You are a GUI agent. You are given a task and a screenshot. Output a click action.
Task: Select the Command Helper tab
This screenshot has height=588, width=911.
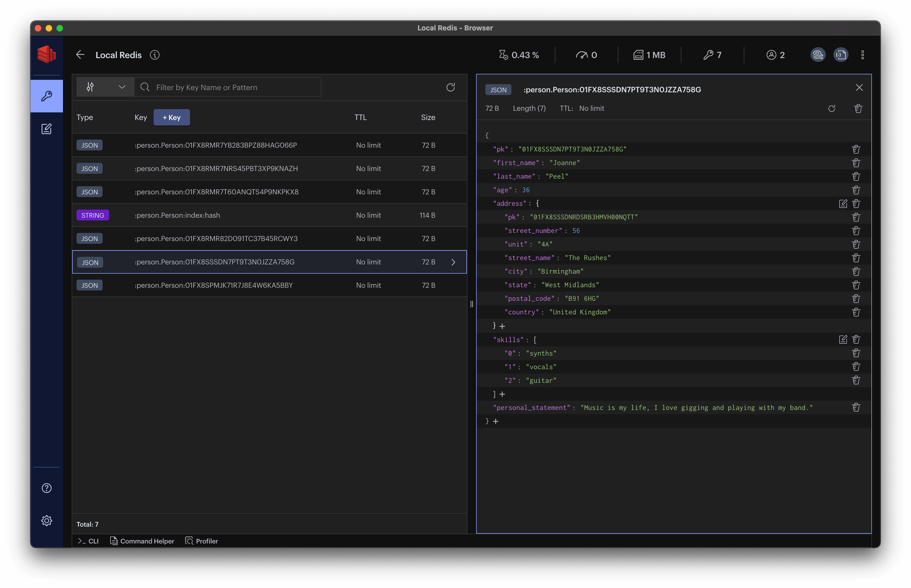coord(141,541)
